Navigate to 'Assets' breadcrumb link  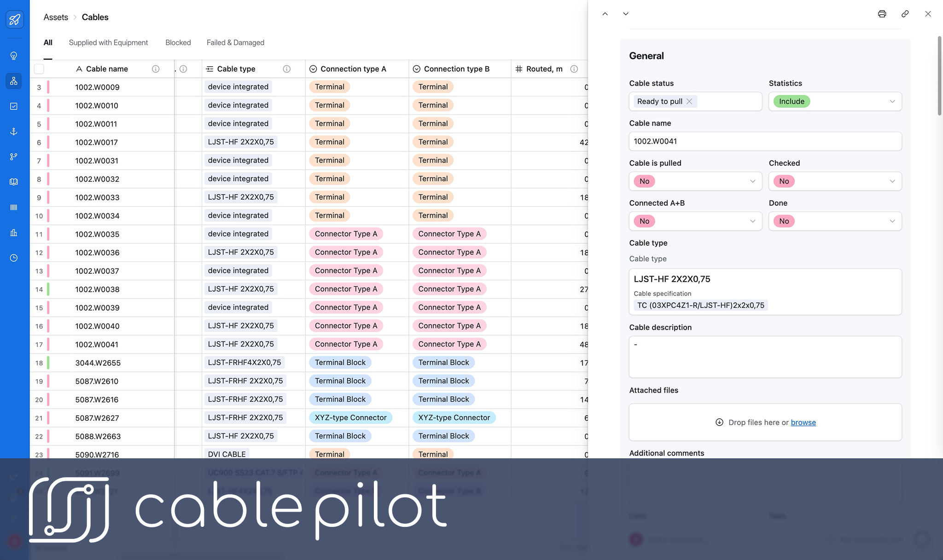(x=56, y=17)
